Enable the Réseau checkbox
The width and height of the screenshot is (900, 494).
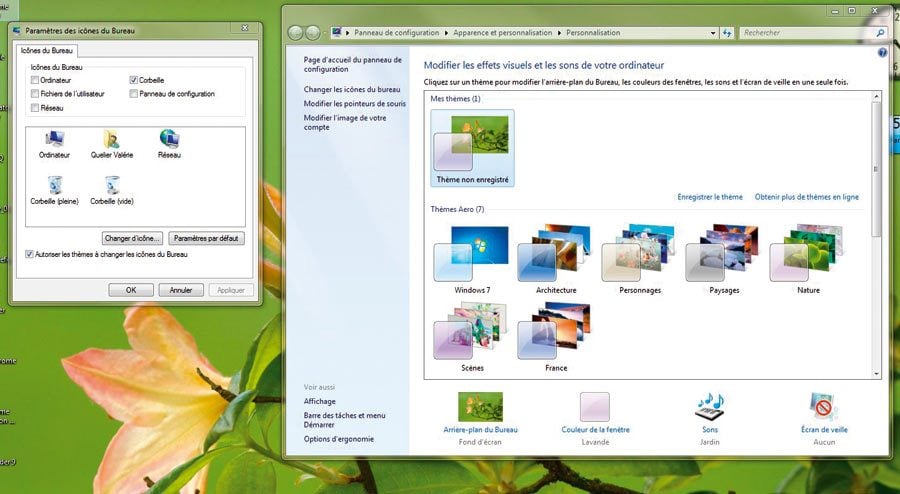tap(35, 108)
